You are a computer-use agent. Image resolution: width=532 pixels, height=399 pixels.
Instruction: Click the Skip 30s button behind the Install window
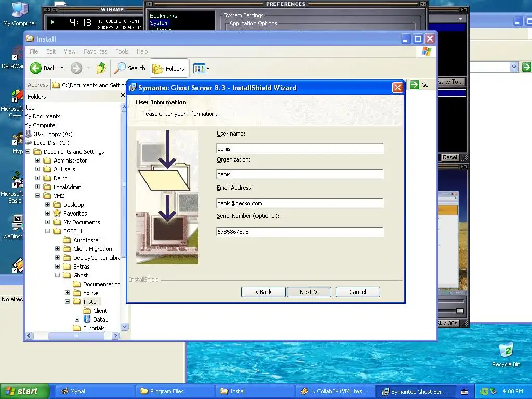(448, 323)
